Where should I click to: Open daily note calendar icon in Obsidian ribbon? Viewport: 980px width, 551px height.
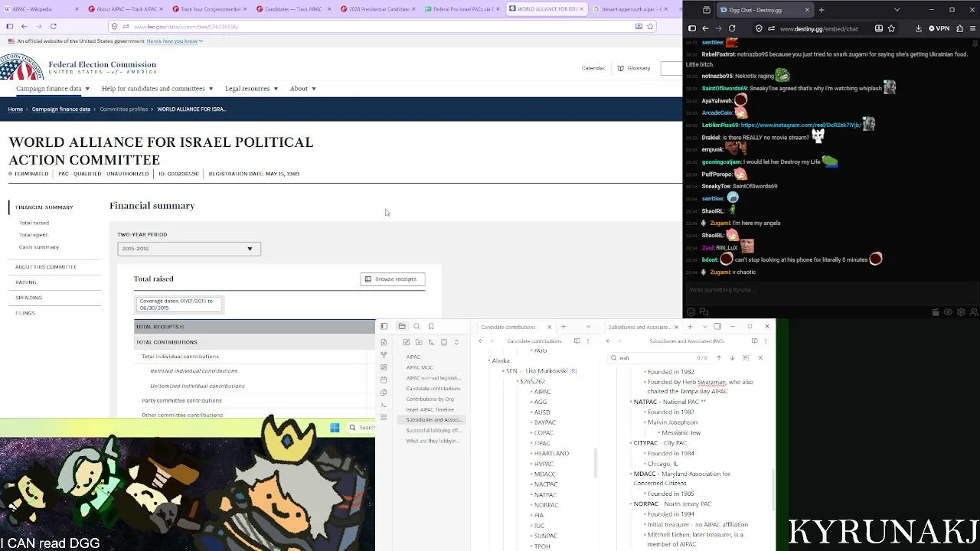tap(384, 380)
